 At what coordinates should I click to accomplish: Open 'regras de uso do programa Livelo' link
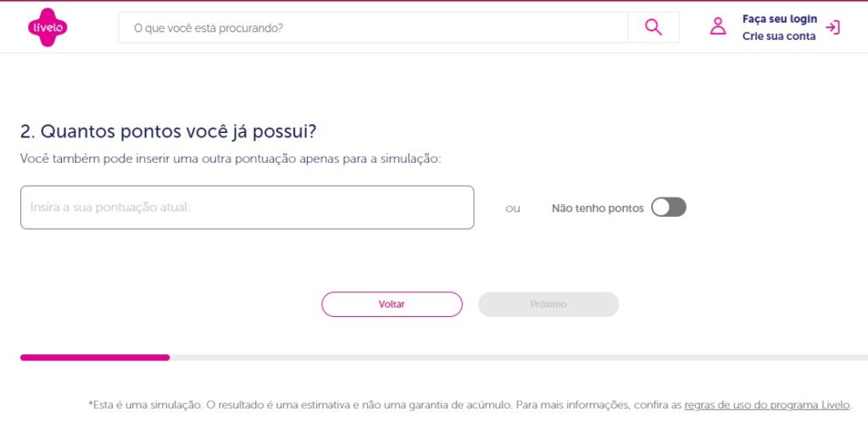click(766, 405)
